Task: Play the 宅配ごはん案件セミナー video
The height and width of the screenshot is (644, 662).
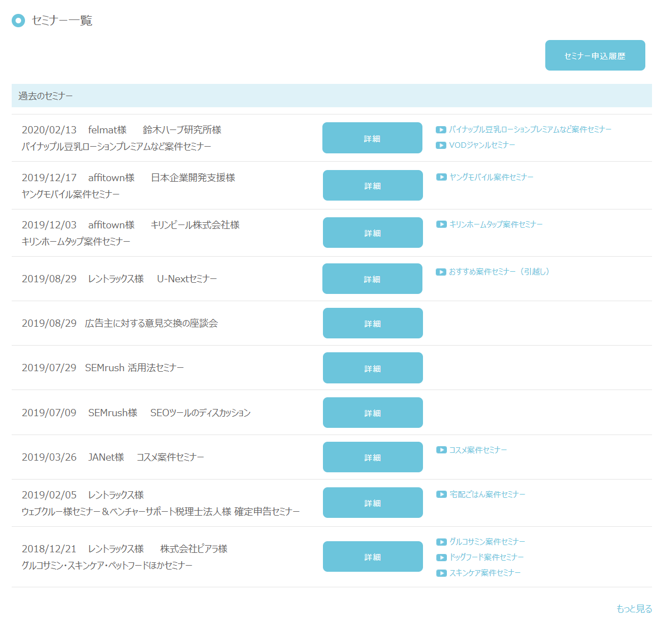Action: point(442,494)
